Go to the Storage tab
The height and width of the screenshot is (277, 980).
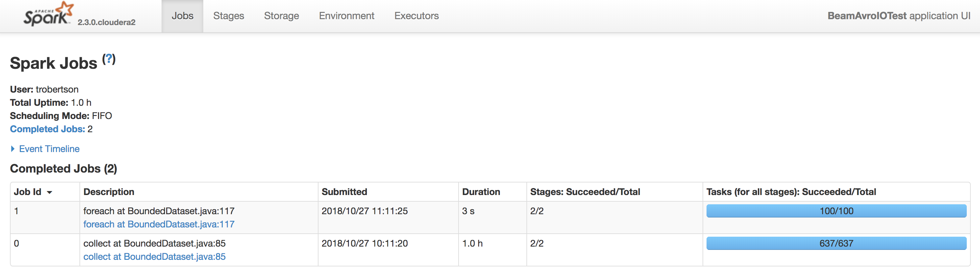tap(281, 16)
